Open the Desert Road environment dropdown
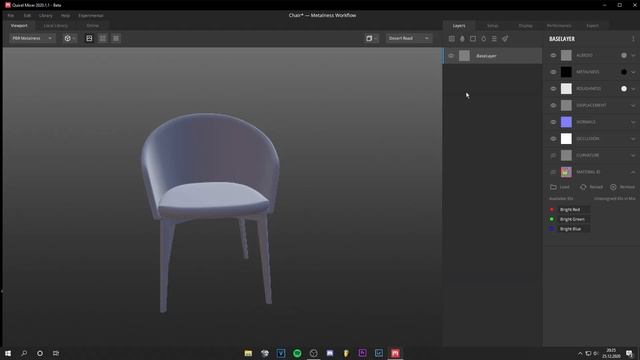 (x=409, y=38)
